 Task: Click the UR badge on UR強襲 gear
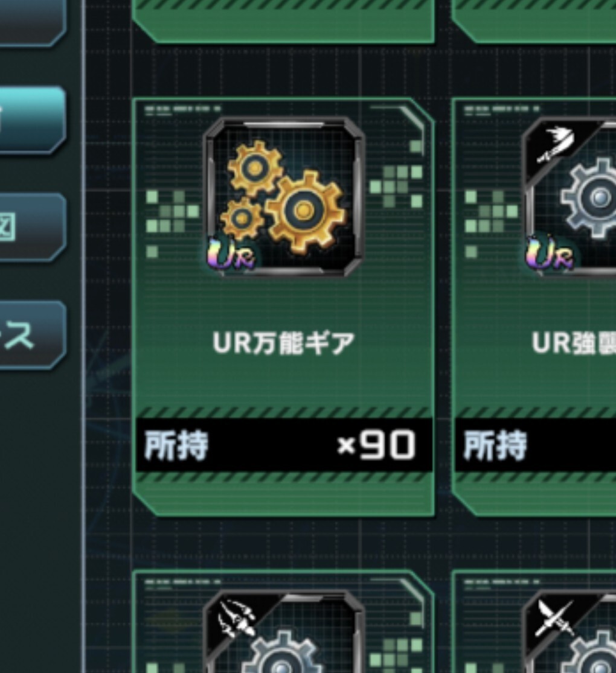coord(550,254)
